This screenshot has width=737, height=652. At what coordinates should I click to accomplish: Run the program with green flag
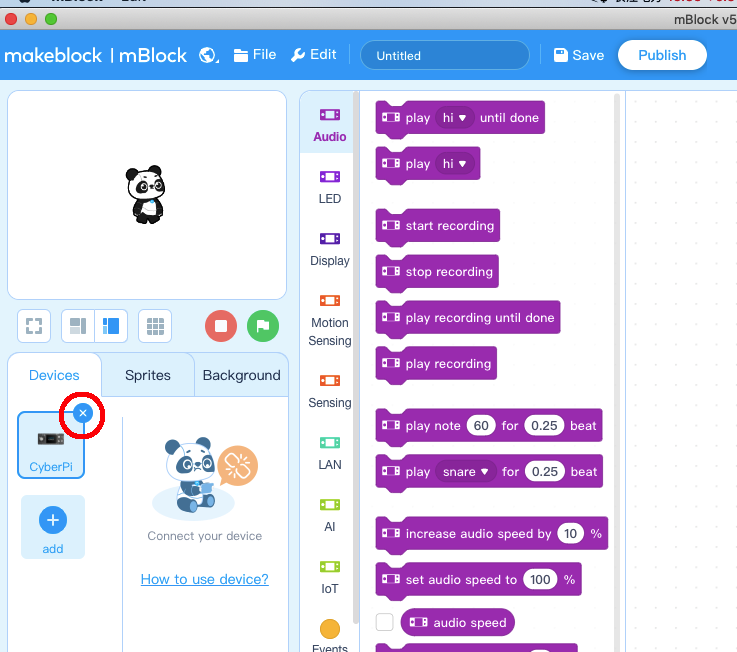[263, 326]
